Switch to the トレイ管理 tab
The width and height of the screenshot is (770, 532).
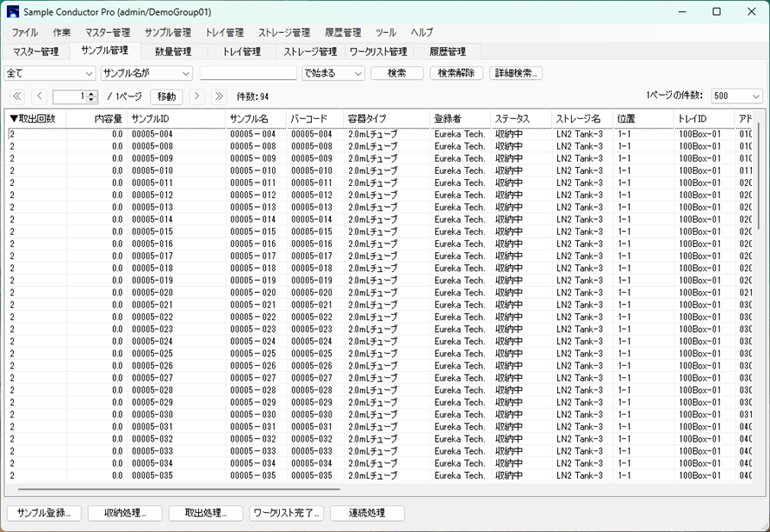coord(241,52)
